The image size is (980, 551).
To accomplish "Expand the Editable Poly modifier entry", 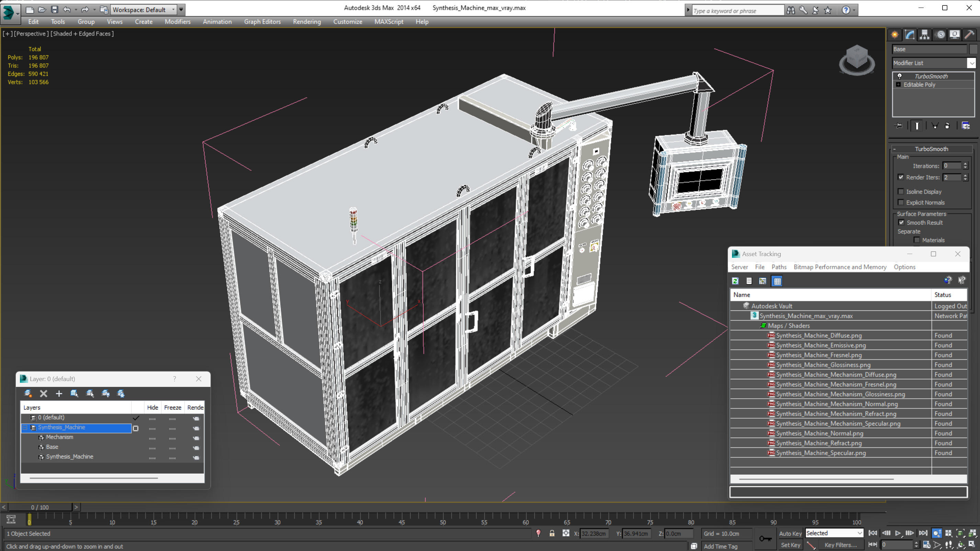I will click(898, 84).
